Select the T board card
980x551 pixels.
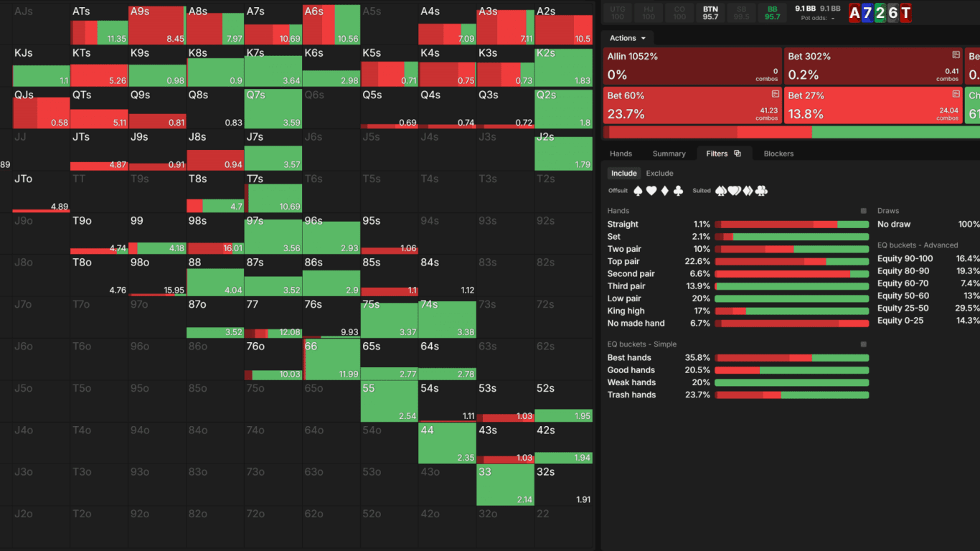click(x=906, y=13)
